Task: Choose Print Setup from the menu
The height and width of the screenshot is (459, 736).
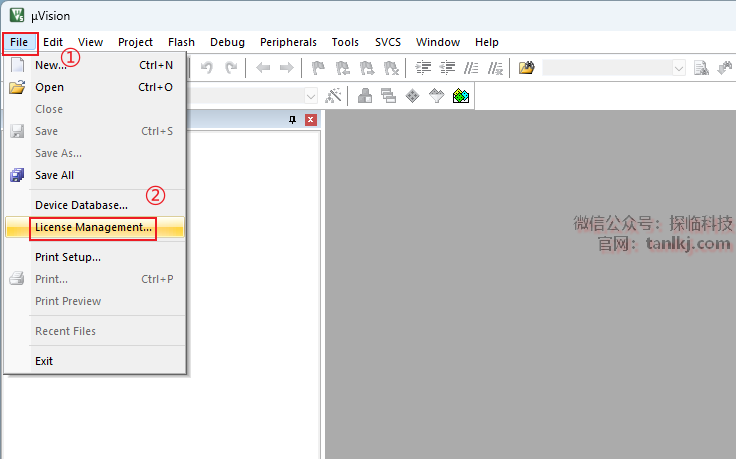Action: pyautogui.click(x=67, y=257)
